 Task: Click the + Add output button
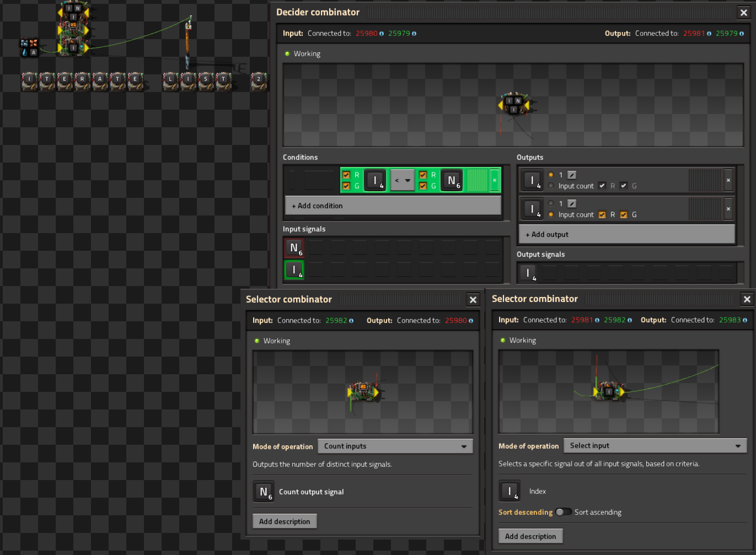pos(627,234)
